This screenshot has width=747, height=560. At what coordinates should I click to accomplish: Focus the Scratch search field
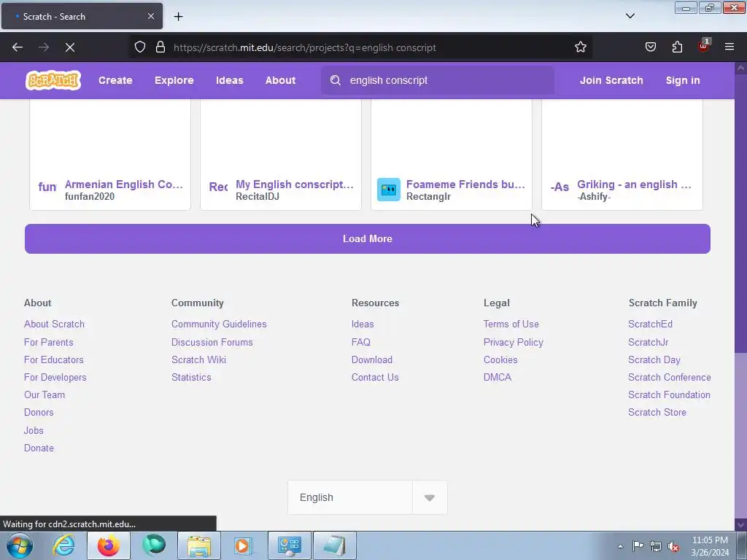click(438, 80)
